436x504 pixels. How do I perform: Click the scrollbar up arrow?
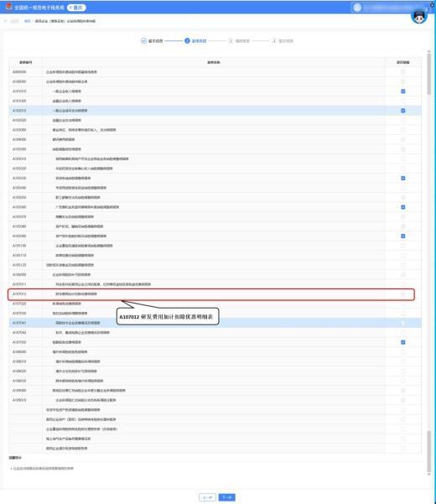click(x=429, y=51)
